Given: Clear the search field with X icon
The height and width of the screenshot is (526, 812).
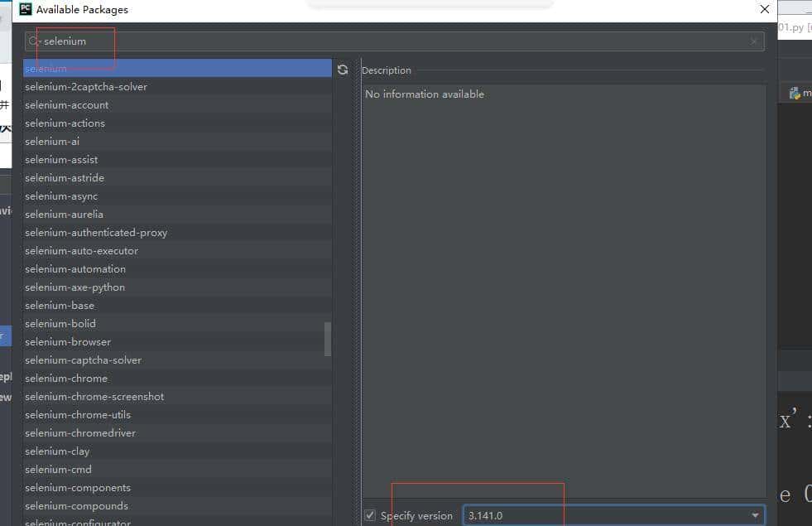Looking at the screenshot, I should (753, 41).
